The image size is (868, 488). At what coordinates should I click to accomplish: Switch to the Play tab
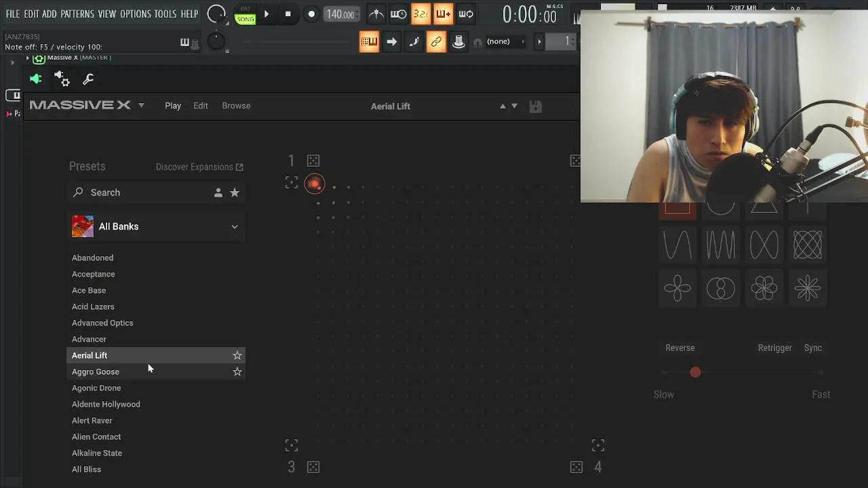click(173, 106)
